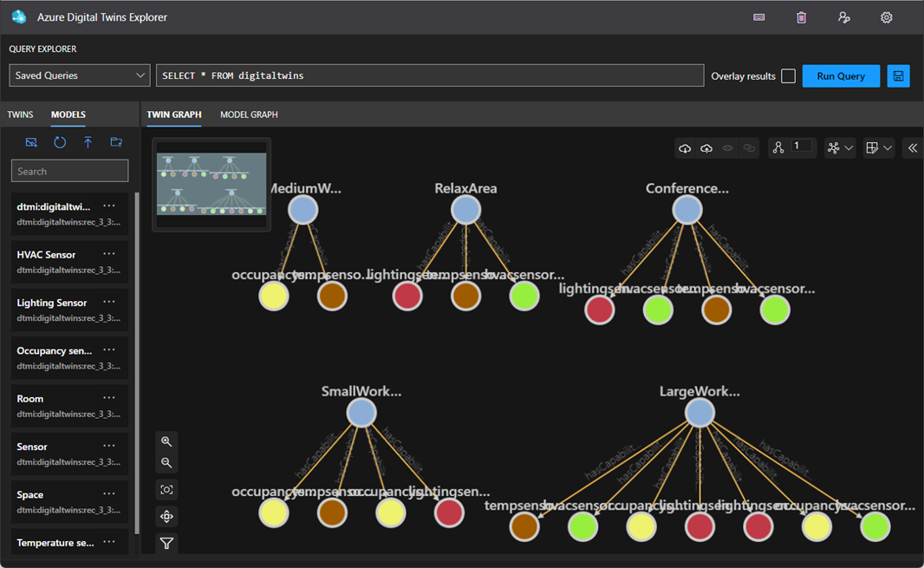
Task: Open layout options dropdown arrow
Action: (849, 148)
